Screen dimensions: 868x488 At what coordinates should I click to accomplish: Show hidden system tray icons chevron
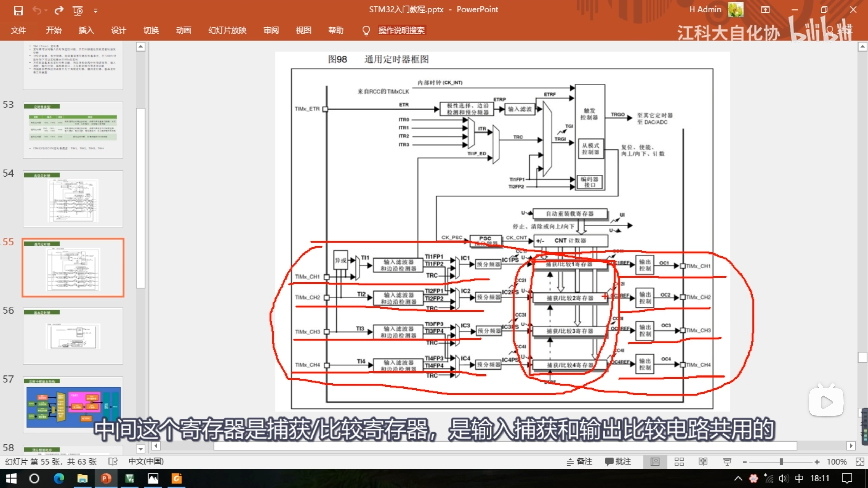pos(738,479)
